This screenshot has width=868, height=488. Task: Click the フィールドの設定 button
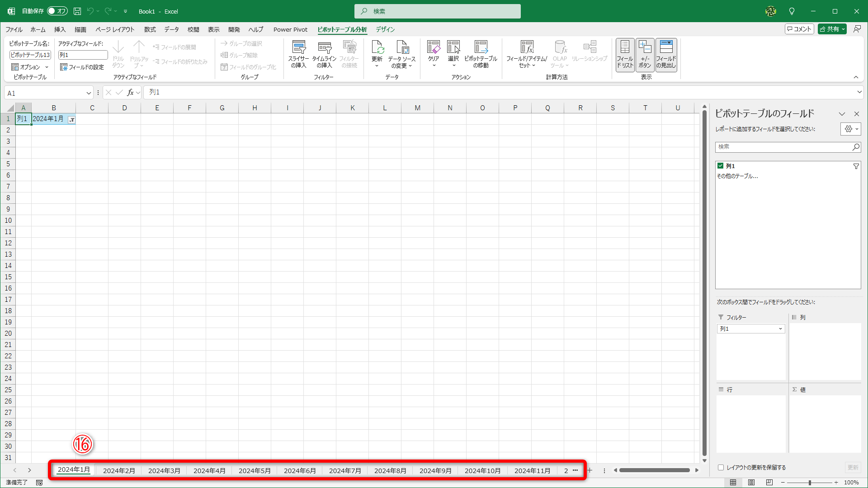82,67
